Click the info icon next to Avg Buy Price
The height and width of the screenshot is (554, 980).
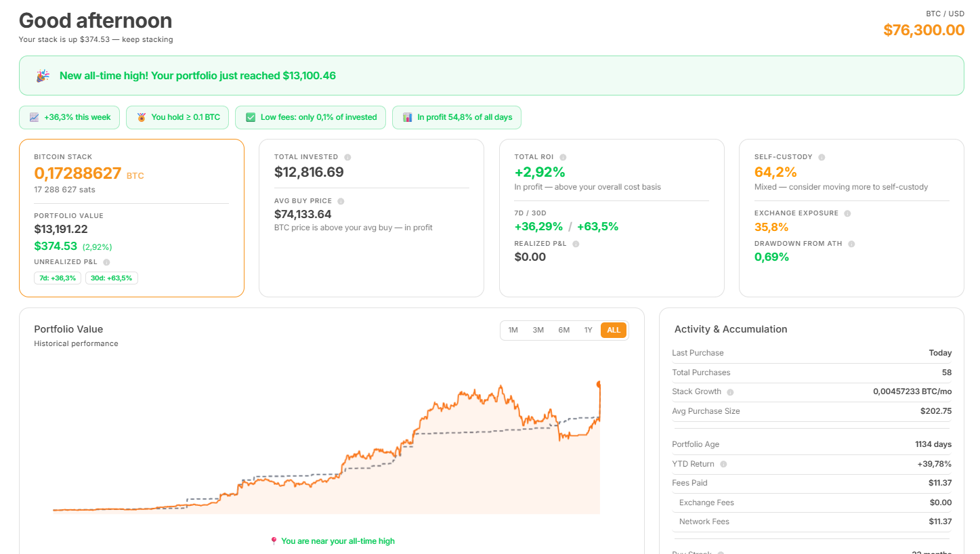click(341, 201)
